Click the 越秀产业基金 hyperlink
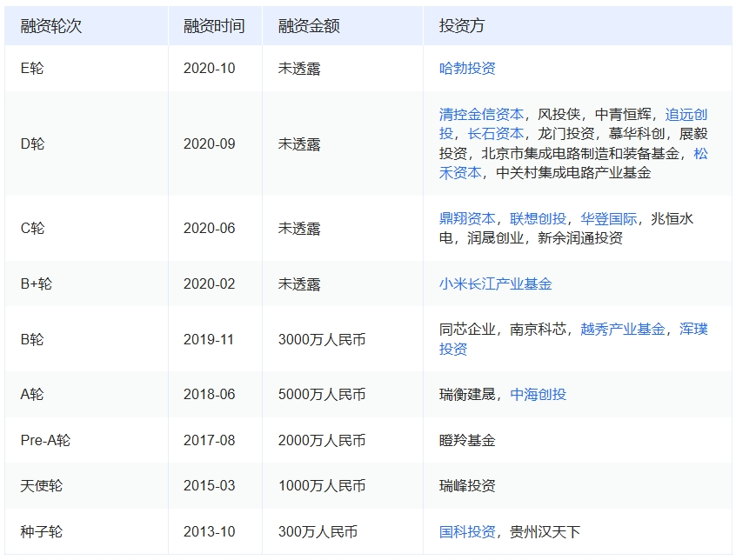 621,329
